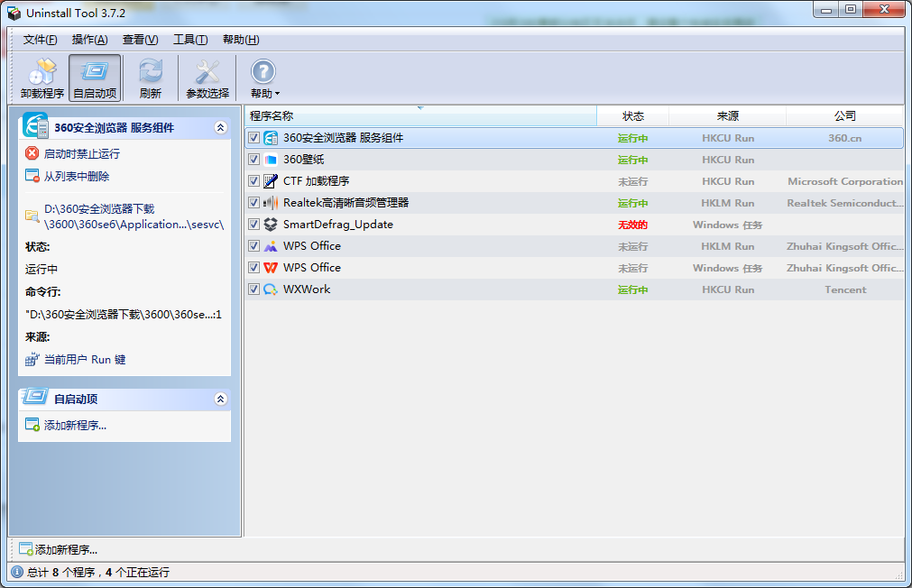Click the red disable-at-startup icon in the sidebar
The width and height of the screenshot is (912, 588).
pyautogui.click(x=32, y=153)
